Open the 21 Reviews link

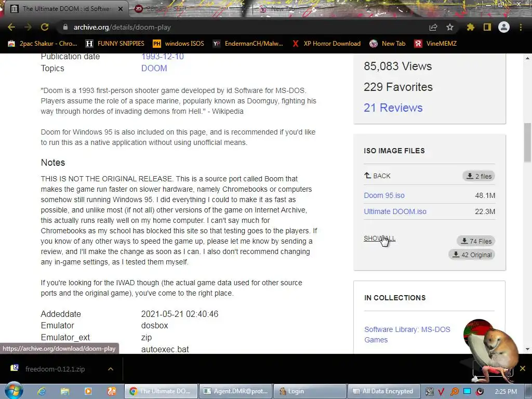pos(393,108)
